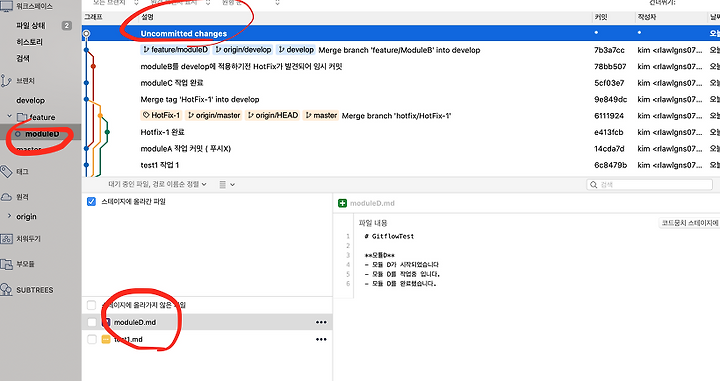Viewport: 720px width, 381px height.
Task: Click the develop branch label in commit row
Action: [296, 50]
